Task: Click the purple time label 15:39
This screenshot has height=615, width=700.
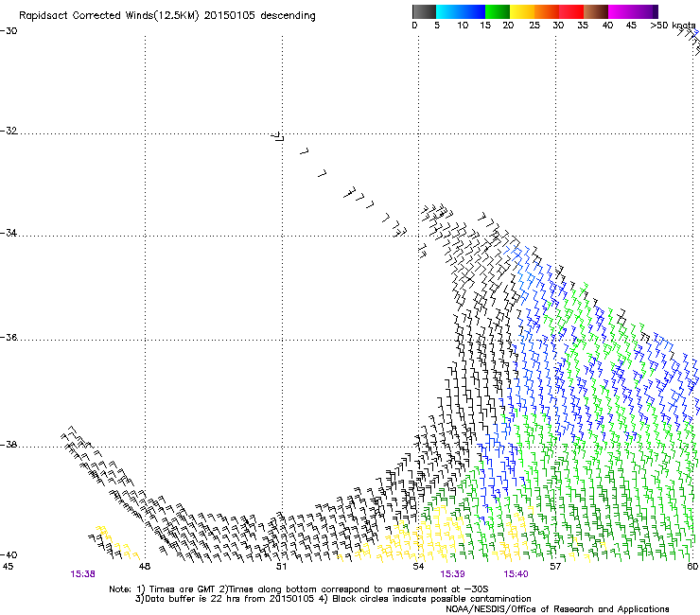Action: coord(452,574)
